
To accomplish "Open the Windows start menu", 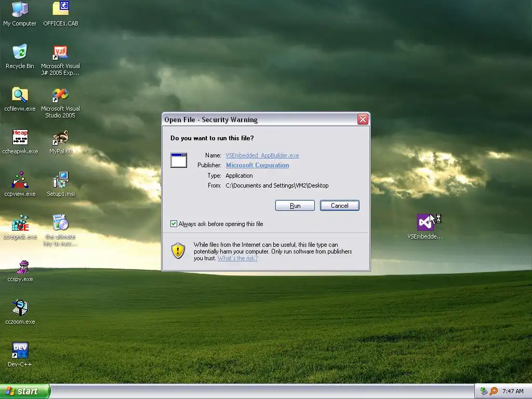I will pyautogui.click(x=25, y=391).
